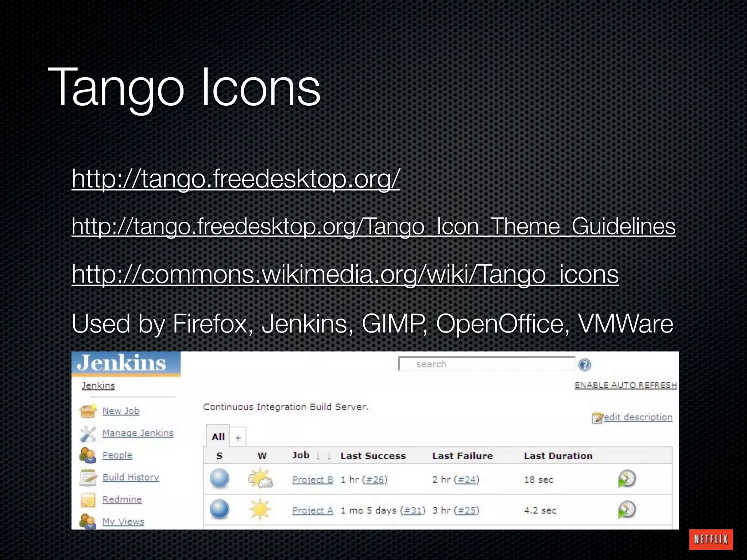
Task: Open the My Views link
Action: point(123,521)
